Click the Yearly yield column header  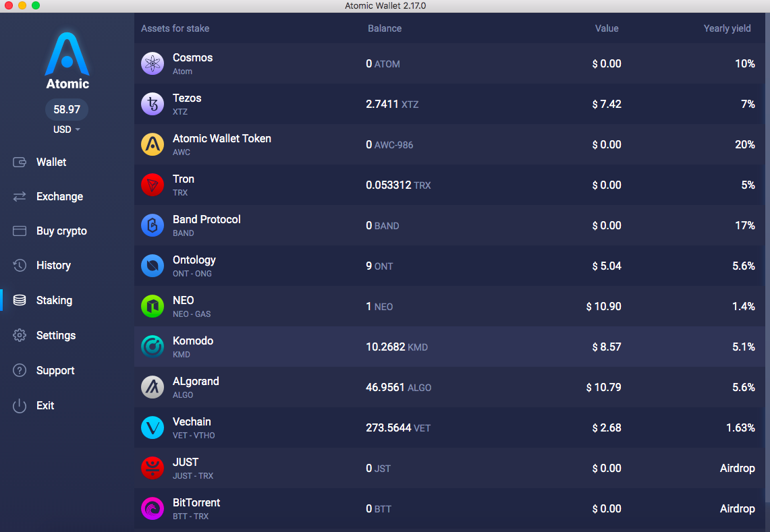[x=727, y=28]
